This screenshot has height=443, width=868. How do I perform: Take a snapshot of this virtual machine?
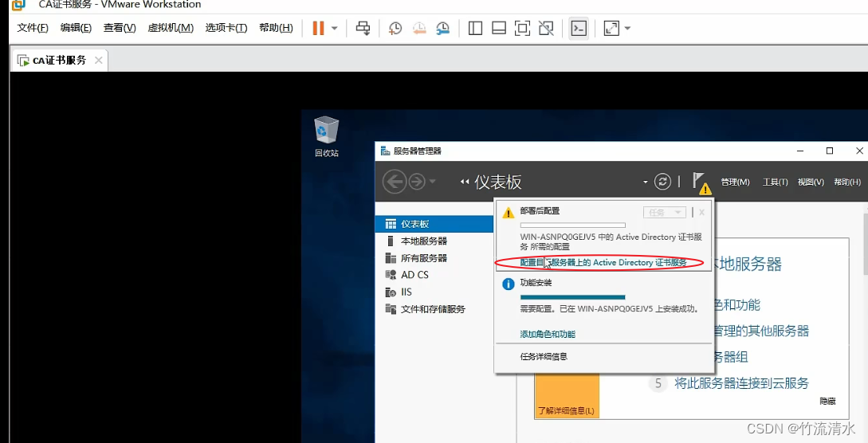[x=395, y=28]
